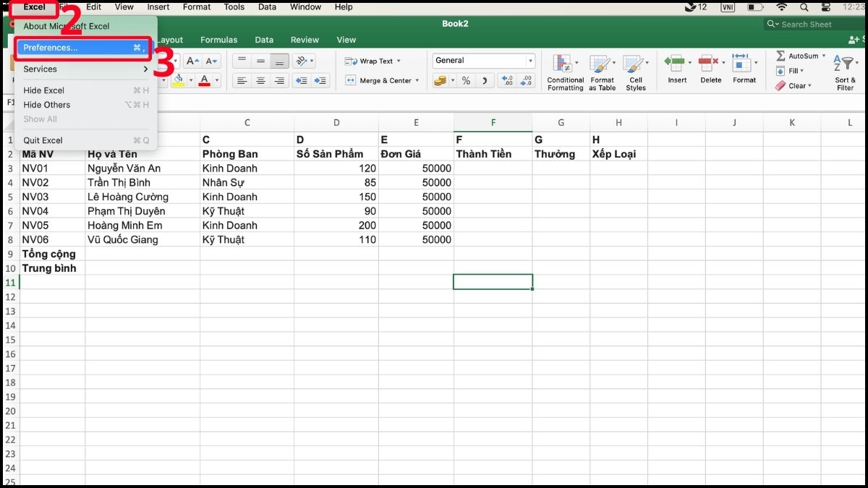
Task: Center text horizontally in the ribbon
Action: (x=261, y=81)
